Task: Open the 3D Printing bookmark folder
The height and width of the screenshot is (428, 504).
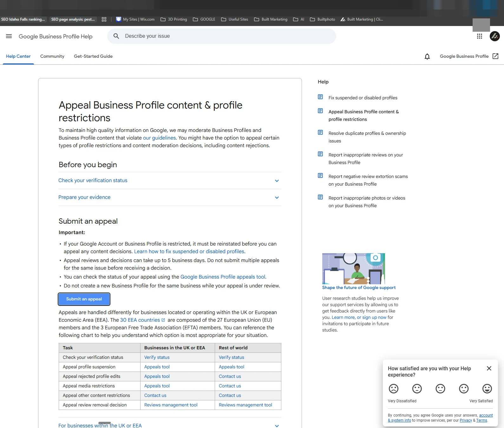Action: click(174, 19)
